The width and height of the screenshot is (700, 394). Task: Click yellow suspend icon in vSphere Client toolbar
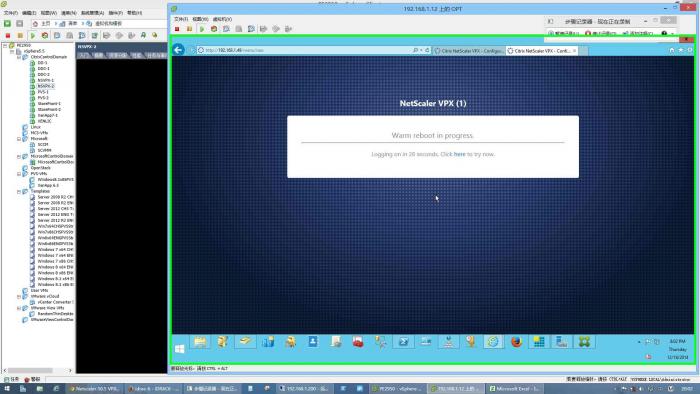(x=20, y=35)
